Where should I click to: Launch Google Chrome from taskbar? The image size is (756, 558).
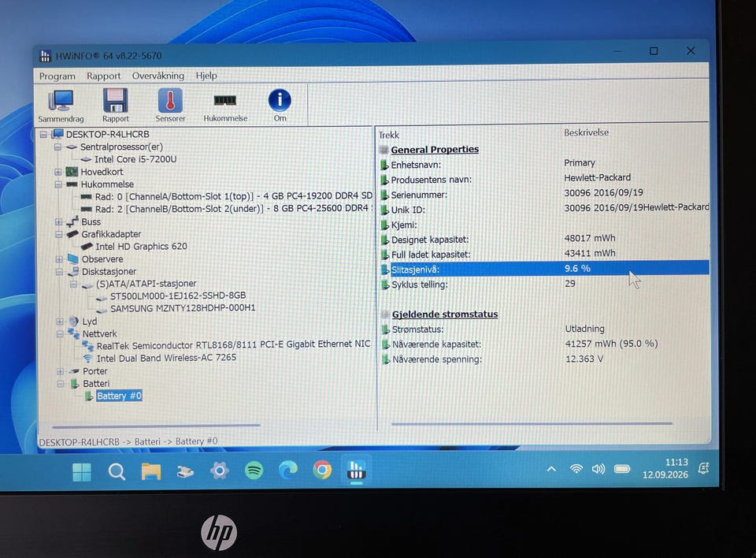click(322, 470)
